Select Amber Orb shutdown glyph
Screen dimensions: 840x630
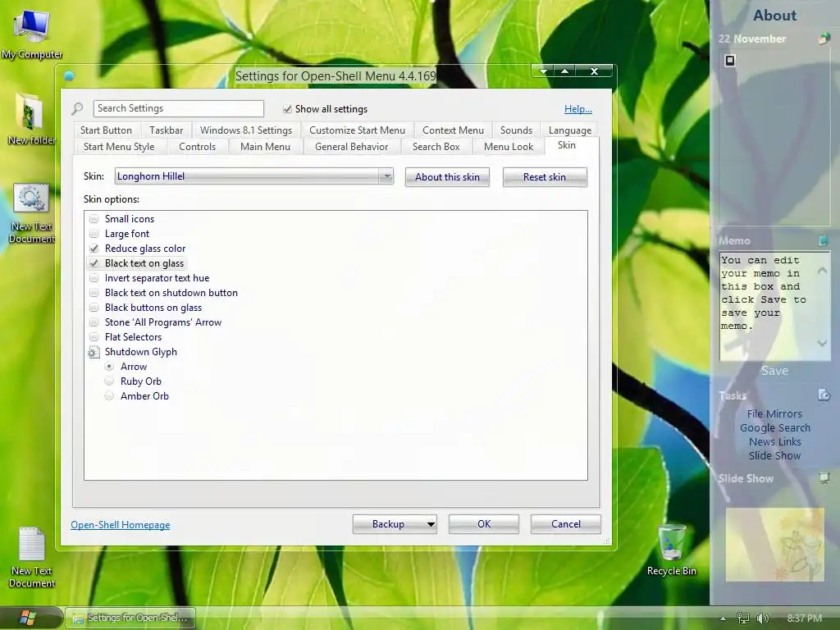coord(109,396)
